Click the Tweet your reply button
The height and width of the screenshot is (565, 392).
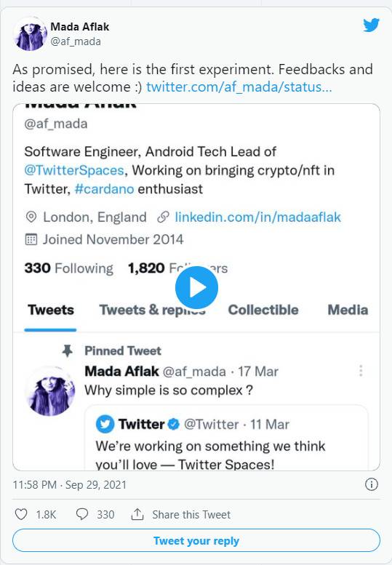pos(196,540)
